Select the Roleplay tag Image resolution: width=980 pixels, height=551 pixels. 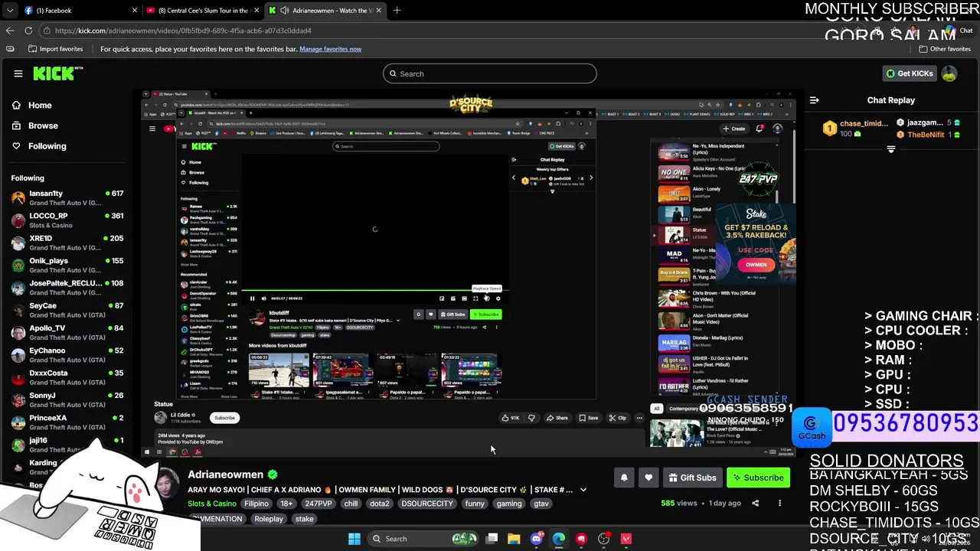[x=269, y=519]
